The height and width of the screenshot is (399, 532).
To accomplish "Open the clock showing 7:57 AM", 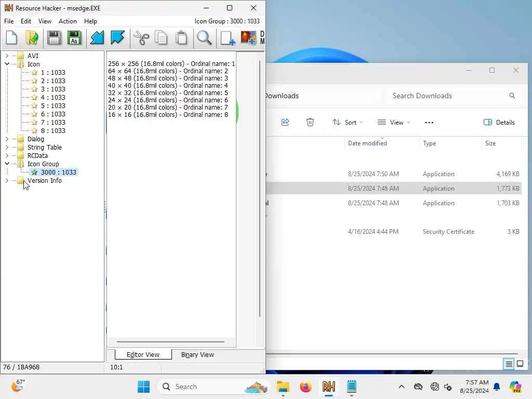I will 474,387.
